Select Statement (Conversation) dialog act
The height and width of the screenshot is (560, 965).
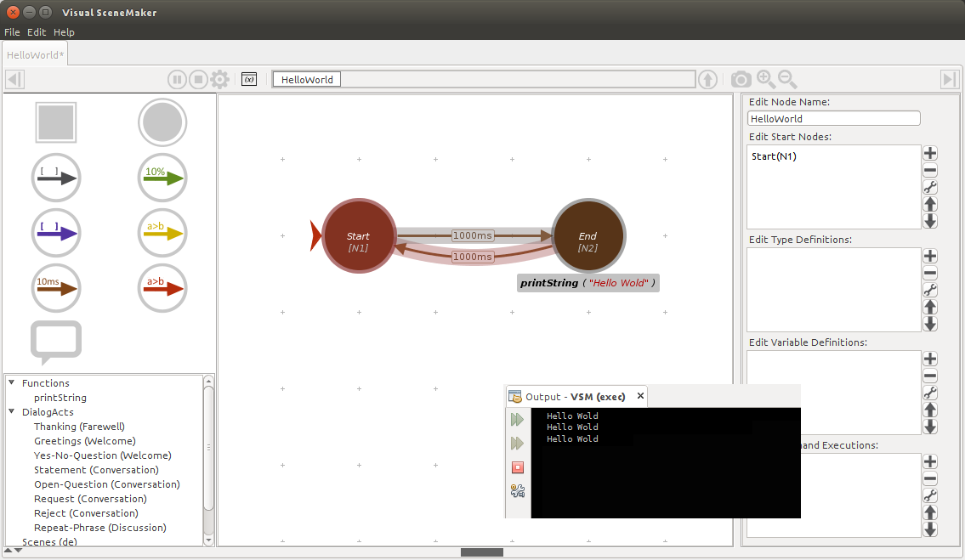(96, 470)
